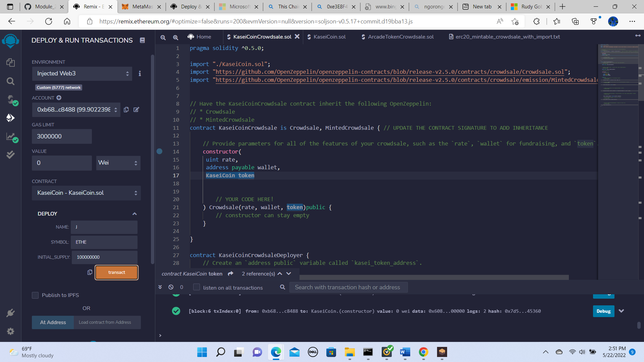Click the transaction hash search field

pos(348,287)
